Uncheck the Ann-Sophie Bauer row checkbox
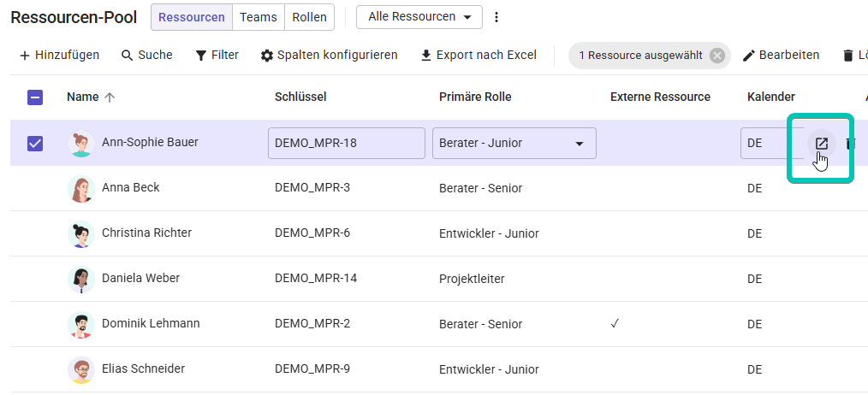 click(x=35, y=144)
